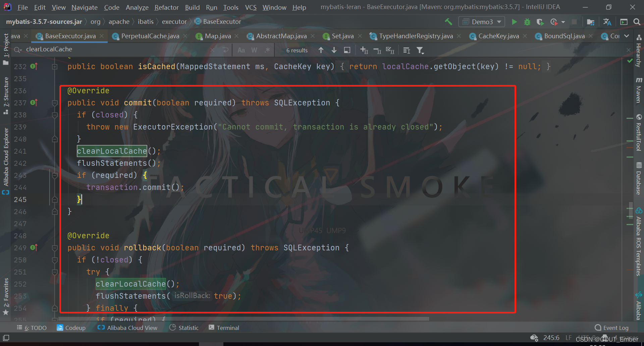Close the BaseExecutor.java tab
The image size is (644, 346).
pyautogui.click(x=102, y=36)
